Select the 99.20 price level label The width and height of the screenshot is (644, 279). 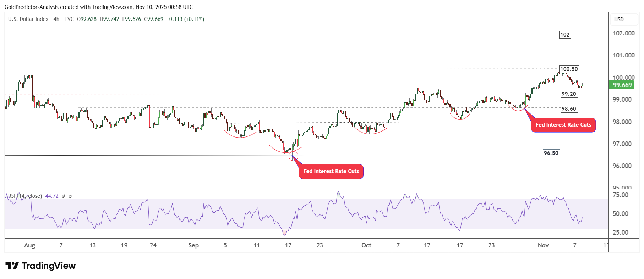pos(569,94)
